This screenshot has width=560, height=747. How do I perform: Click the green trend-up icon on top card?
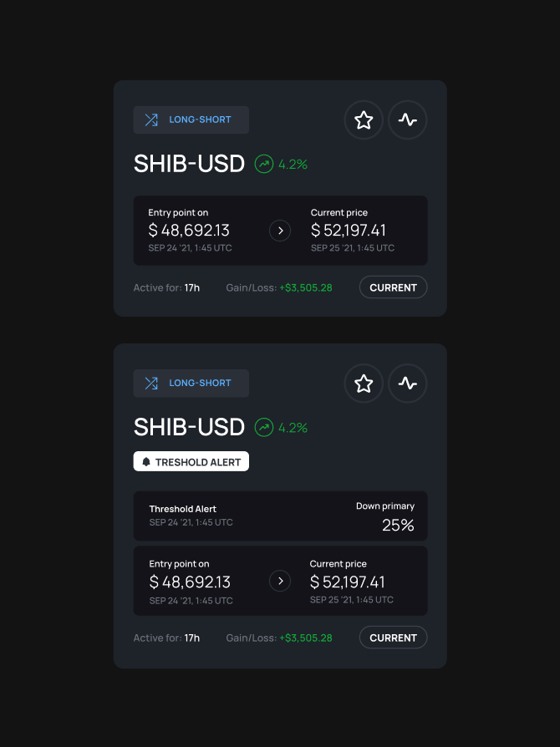tap(264, 164)
